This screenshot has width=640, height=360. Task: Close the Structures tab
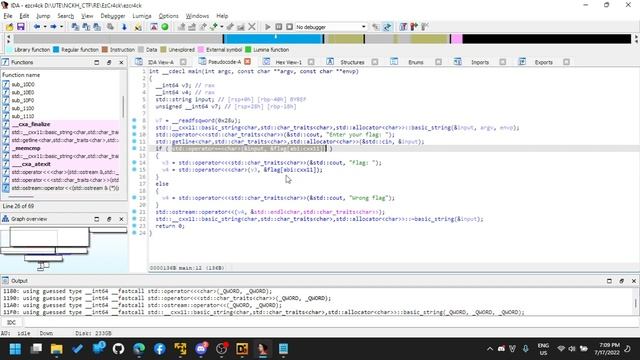tap(375, 62)
